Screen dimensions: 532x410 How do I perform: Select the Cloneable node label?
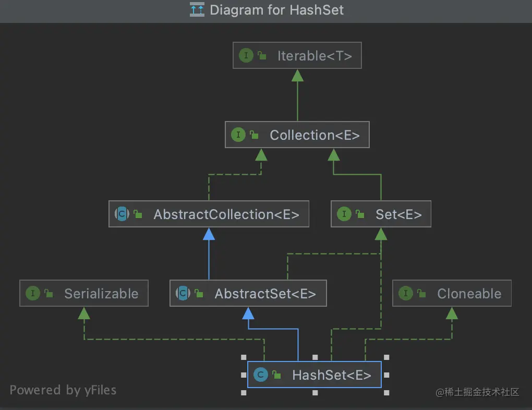pyautogui.click(x=469, y=293)
